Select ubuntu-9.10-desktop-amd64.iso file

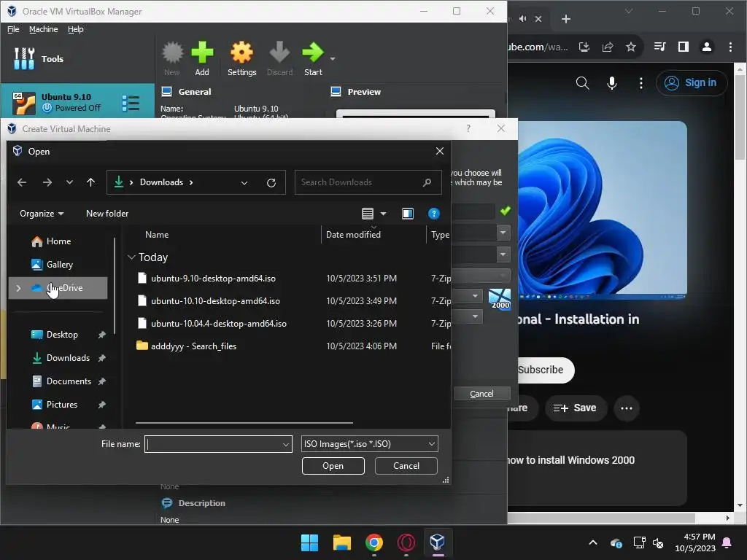click(213, 279)
